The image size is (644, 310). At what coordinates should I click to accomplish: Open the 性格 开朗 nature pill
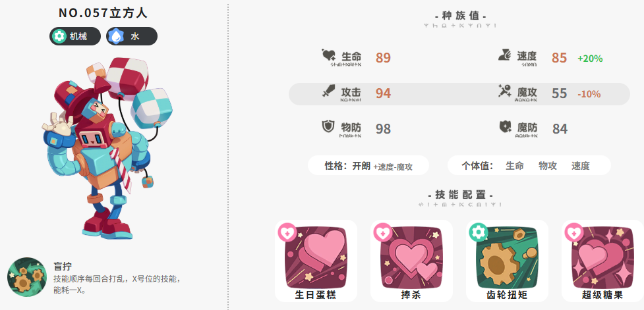368,166
